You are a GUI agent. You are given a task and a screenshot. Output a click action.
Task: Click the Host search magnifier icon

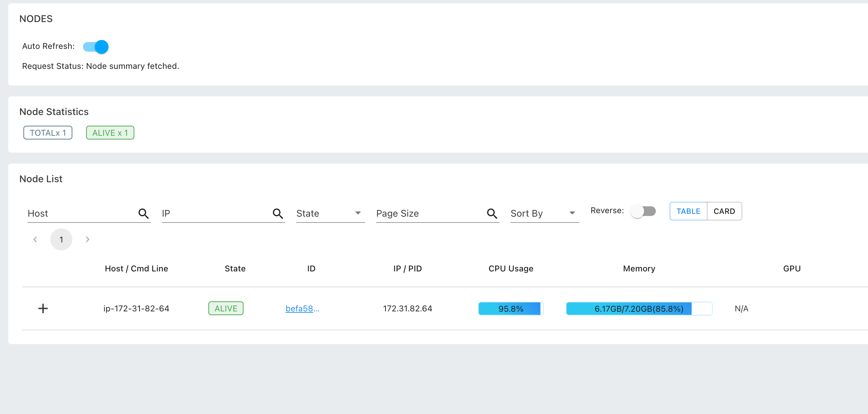coord(143,214)
